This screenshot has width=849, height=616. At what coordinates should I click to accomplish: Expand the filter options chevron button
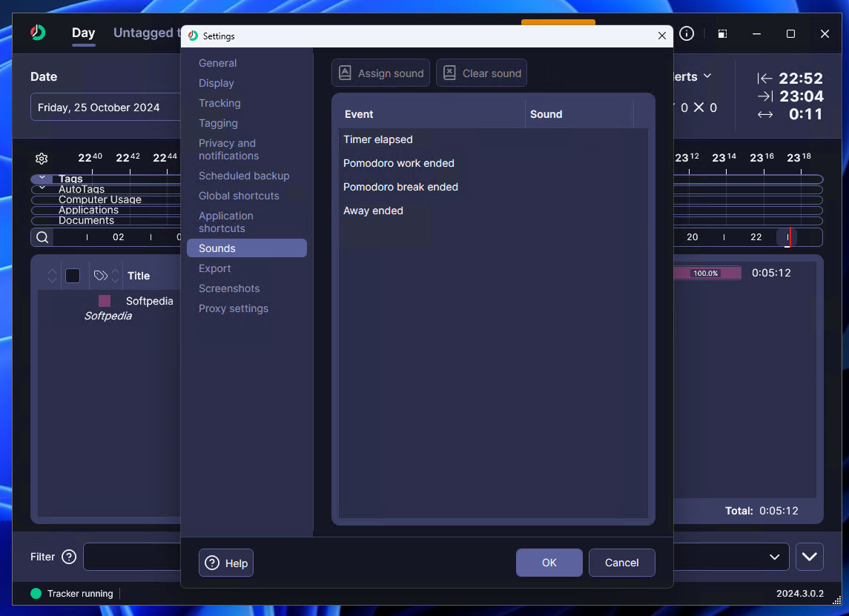(x=809, y=557)
